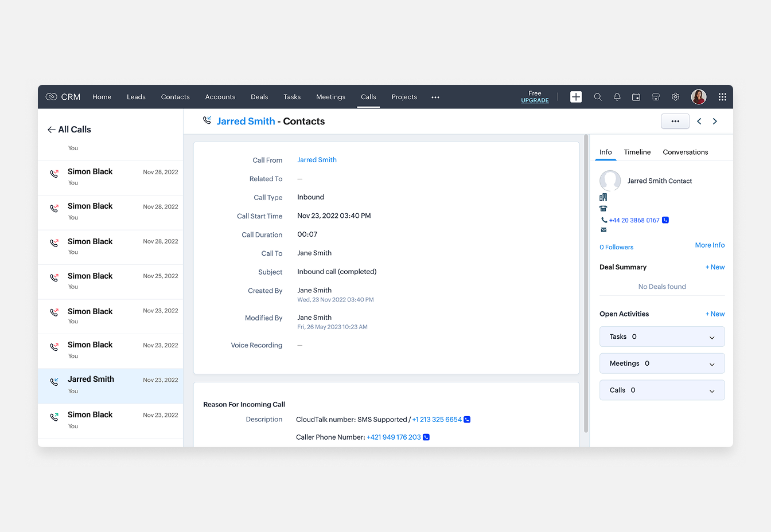Open the apps grid icon
The image size is (771, 532).
722,97
